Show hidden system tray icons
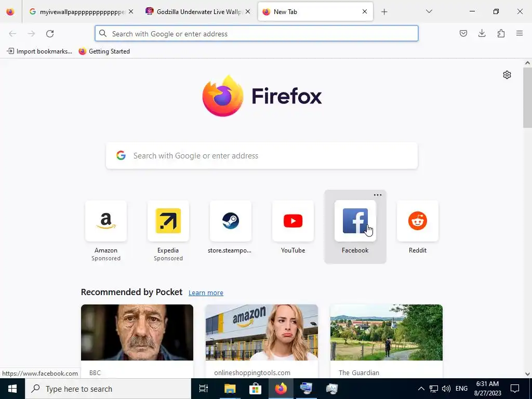532x399 pixels. click(421, 389)
